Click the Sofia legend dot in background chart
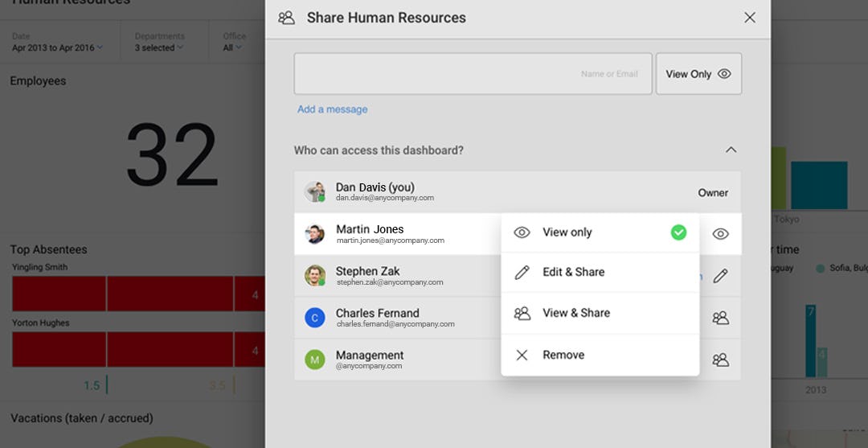Image resolution: width=868 pixels, height=448 pixels. click(820, 268)
